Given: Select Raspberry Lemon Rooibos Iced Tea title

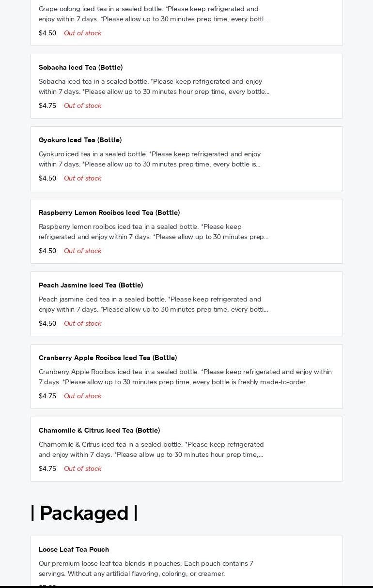Looking at the screenshot, I should [x=109, y=212].
